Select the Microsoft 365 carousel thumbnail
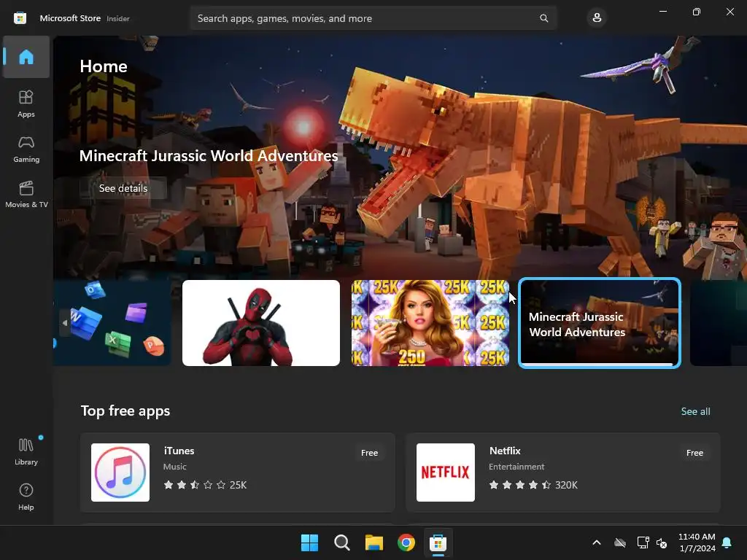 112,323
